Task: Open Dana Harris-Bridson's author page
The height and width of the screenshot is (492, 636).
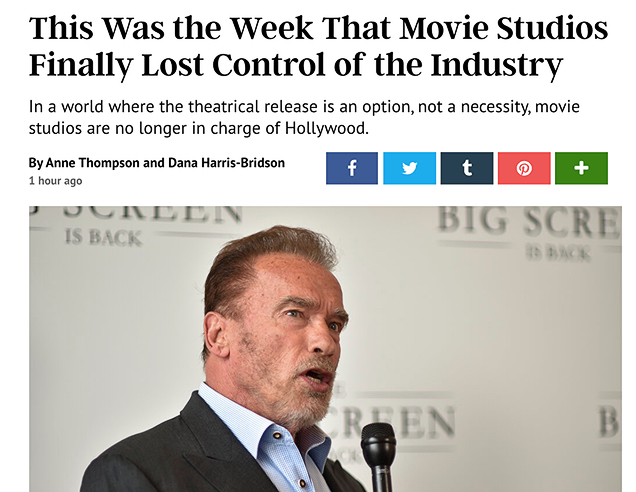Action: [x=226, y=163]
